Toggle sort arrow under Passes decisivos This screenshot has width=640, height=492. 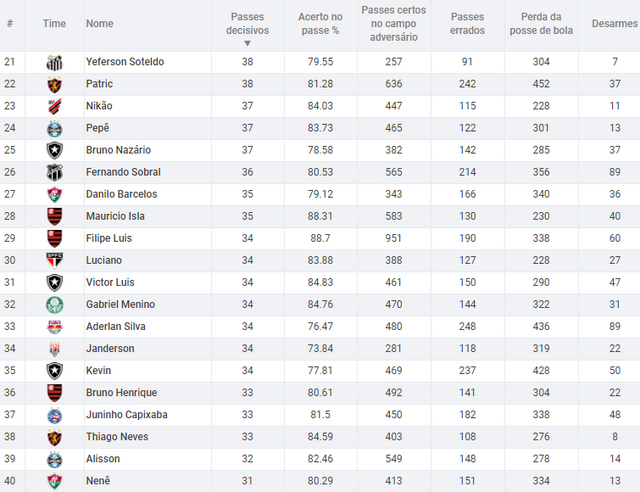pos(247,43)
